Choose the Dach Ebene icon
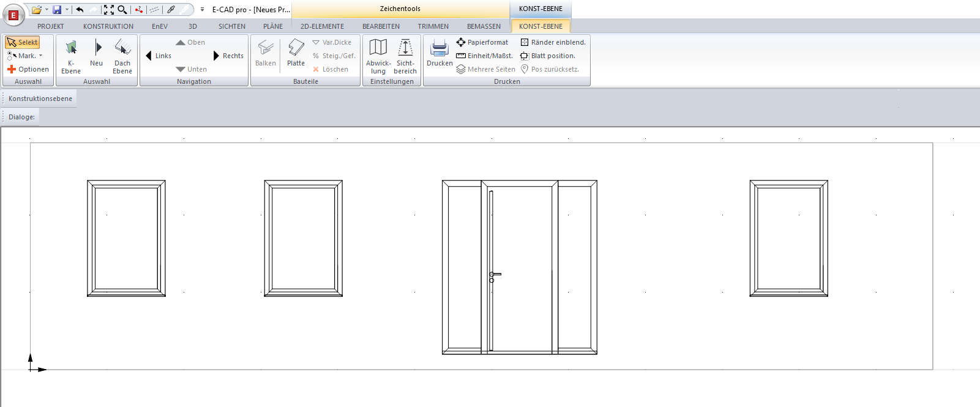Screen dimensions: 980x407 pyautogui.click(x=122, y=56)
